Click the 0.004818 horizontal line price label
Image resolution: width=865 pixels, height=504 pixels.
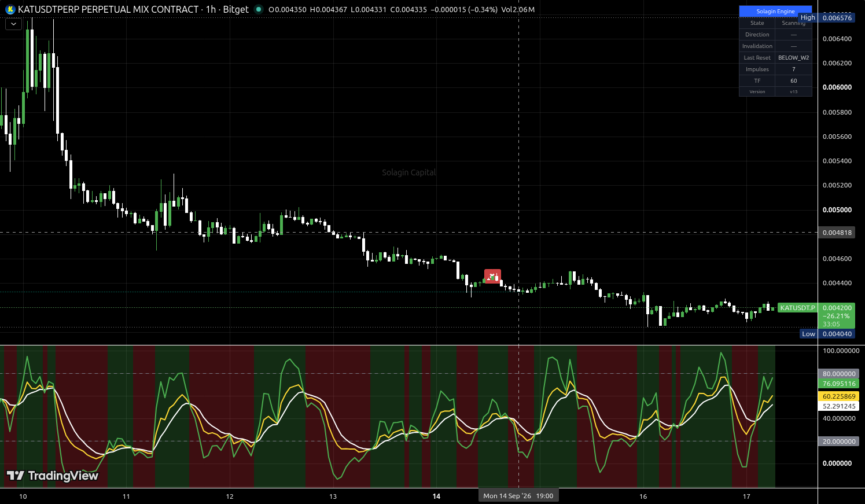point(837,233)
